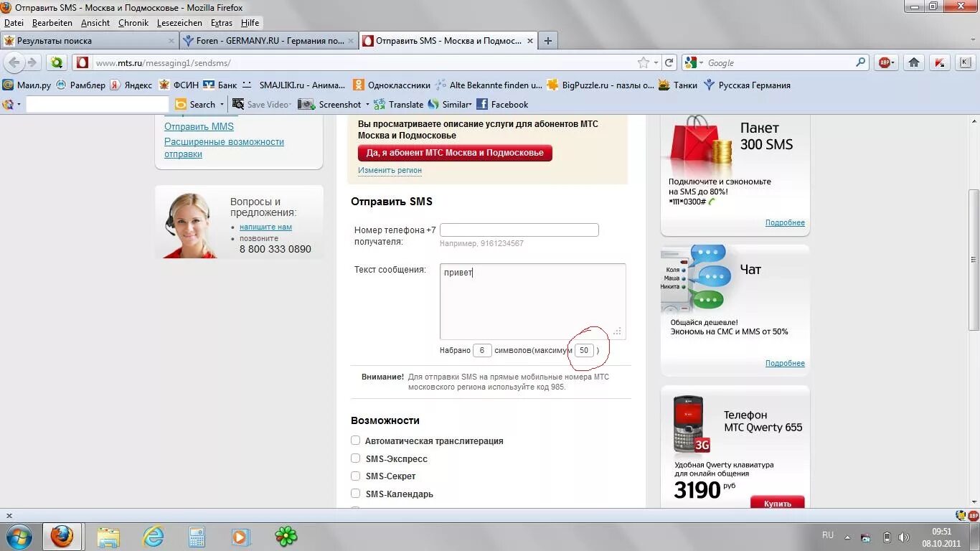Click Translate in the toolbar

399,104
